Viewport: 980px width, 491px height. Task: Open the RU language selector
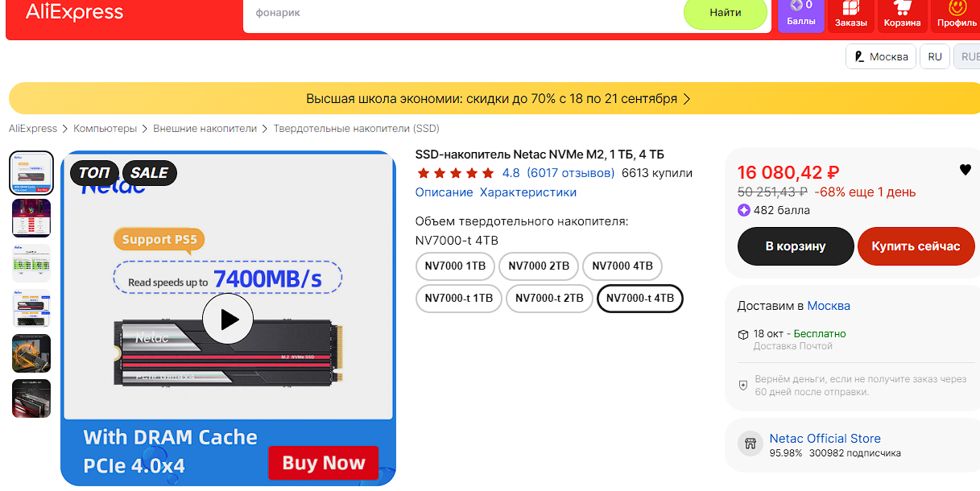pos(935,56)
